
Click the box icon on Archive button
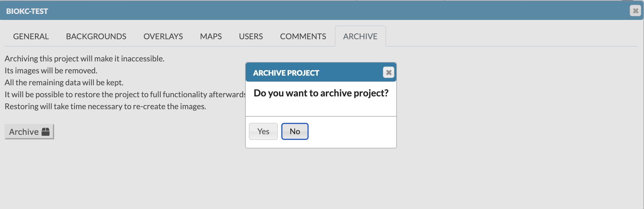pyautogui.click(x=46, y=132)
